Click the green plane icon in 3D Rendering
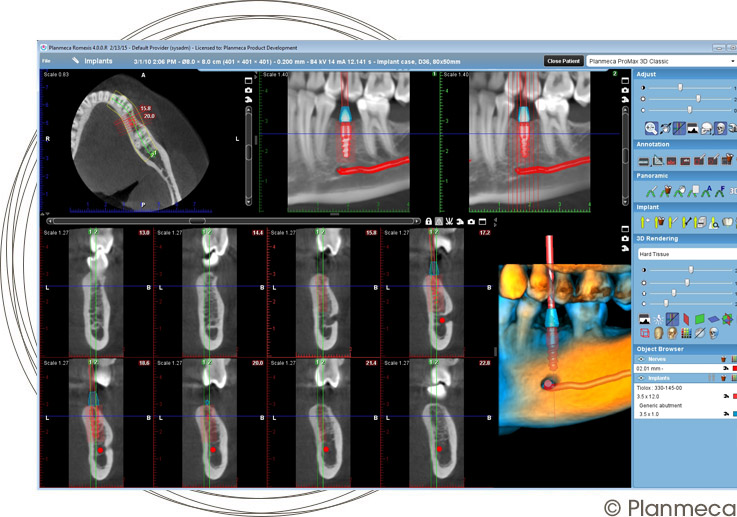Screen dimensions: 737x517 [x=700, y=320]
